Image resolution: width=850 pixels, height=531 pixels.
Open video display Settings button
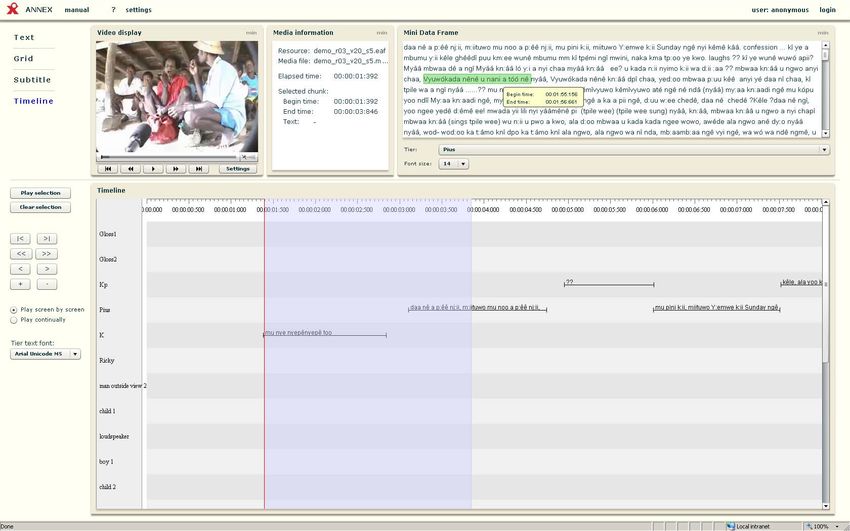tap(238, 169)
